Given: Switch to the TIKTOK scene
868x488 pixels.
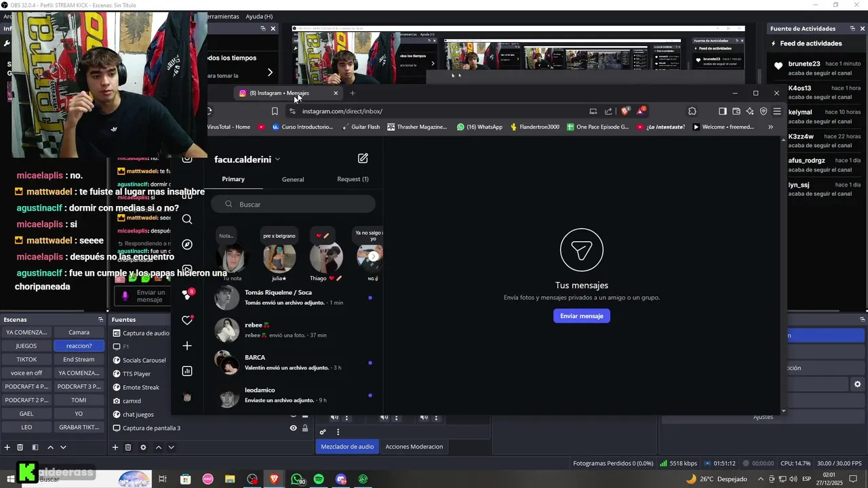Looking at the screenshot, I should coord(26,359).
